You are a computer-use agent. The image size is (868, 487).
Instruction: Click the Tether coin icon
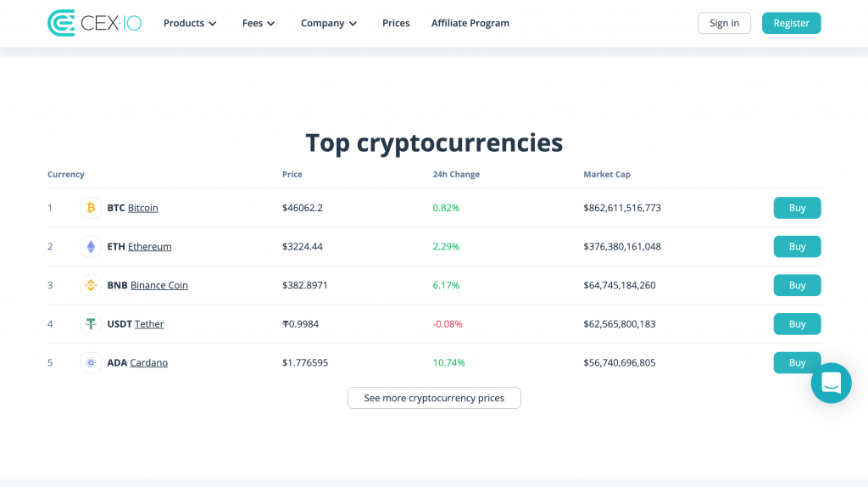click(91, 324)
